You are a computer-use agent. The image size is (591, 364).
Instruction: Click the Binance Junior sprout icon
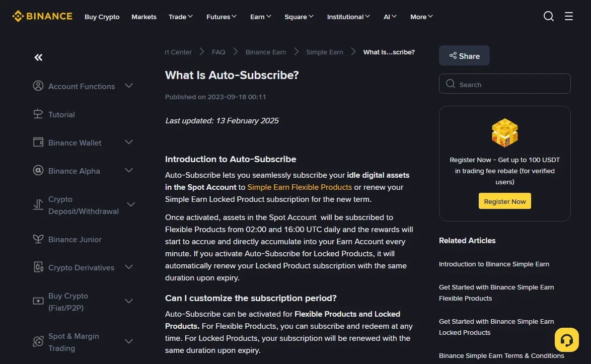pyautogui.click(x=38, y=239)
